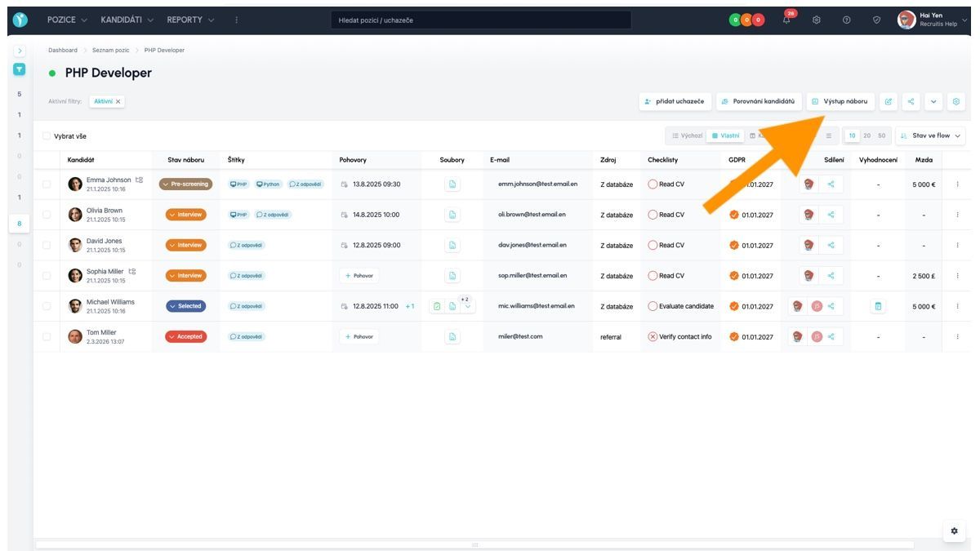Open Olivia Brown's file document icon
Image resolution: width=980 pixels, height=551 pixels.
[x=452, y=215]
